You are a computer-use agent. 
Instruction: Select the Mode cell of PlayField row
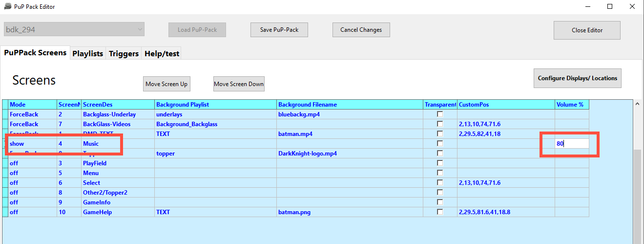click(32, 163)
